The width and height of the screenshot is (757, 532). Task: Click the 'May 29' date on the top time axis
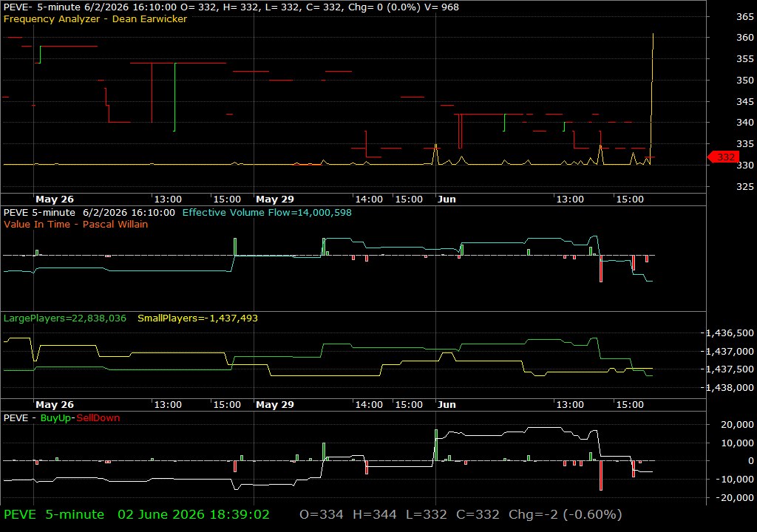point(275,199)
